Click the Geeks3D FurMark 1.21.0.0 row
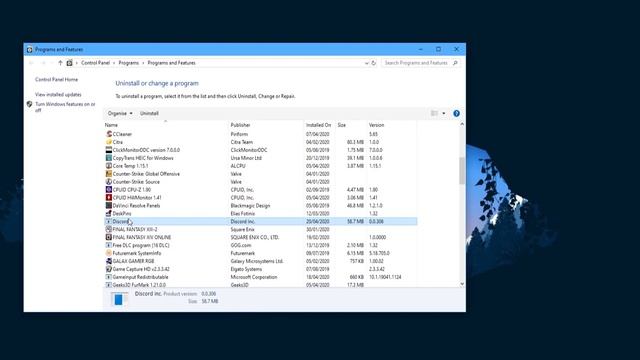This screenshot has width=640, height=360. pyautogui.click(x=260, y=285)
